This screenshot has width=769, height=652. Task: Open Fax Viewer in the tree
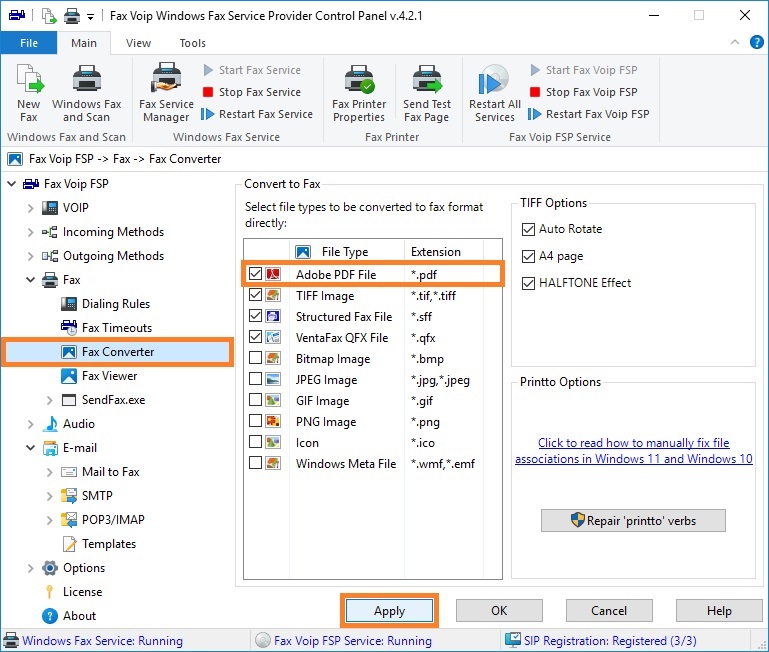(x=99, y=376)
